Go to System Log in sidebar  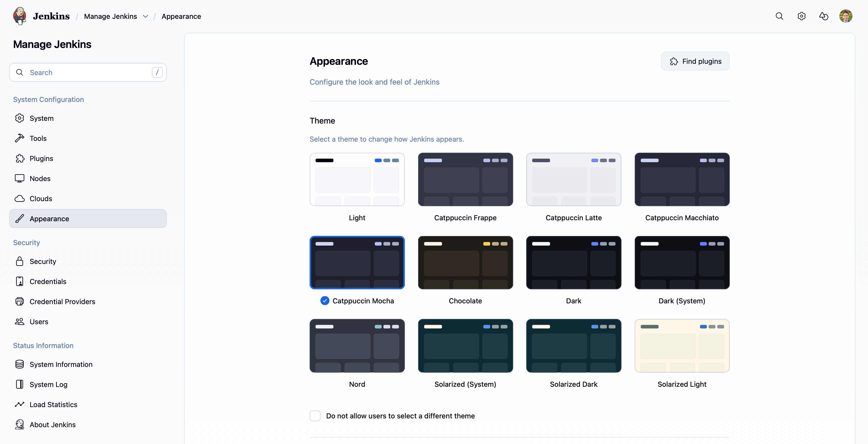49,384
